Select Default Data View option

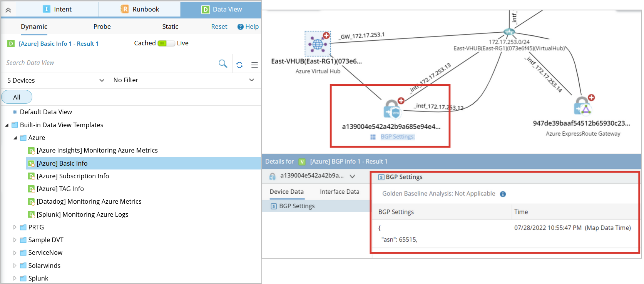click(x=46, y=112)
